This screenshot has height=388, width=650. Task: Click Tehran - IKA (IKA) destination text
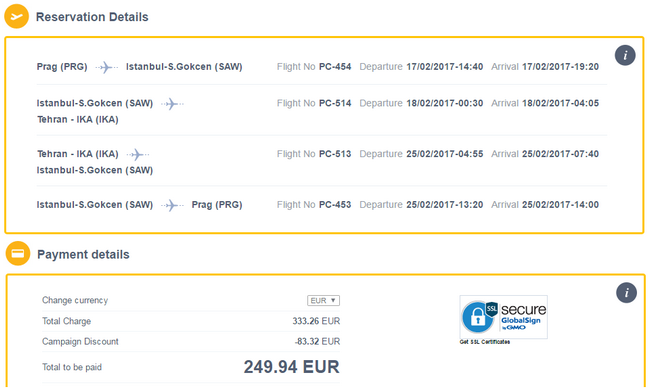[78, 120]
